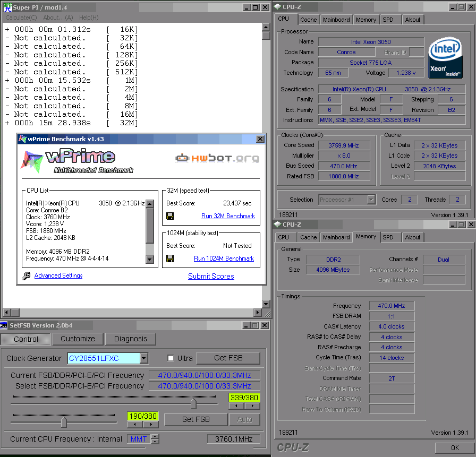
Task: Click the wrench icon beside Advanced Settings
Action: tap(26, 275)
